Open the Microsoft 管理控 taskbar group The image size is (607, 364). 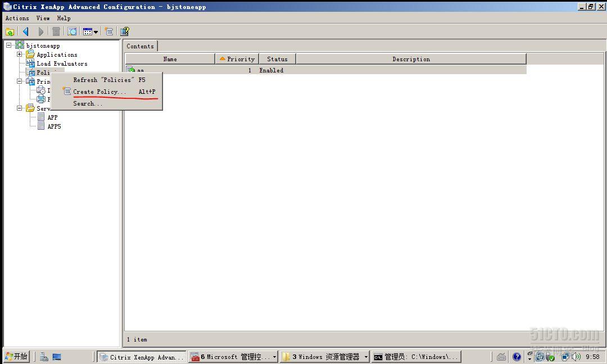click(233, 357)
